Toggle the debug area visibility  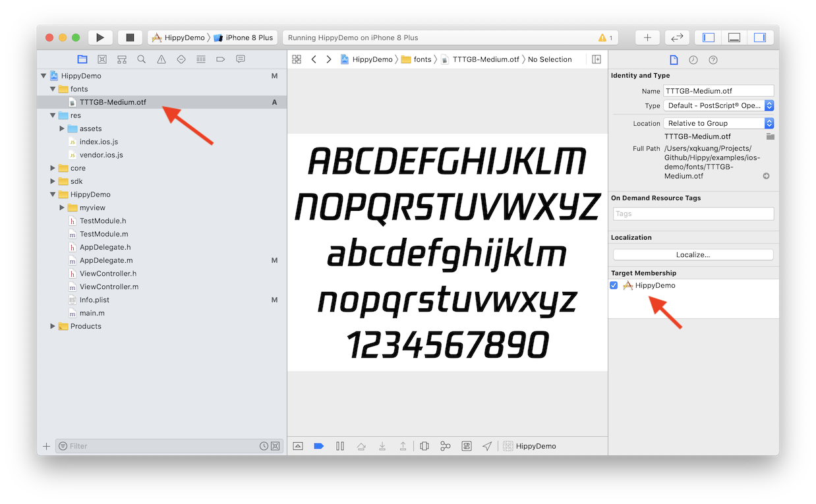[734, 38]
